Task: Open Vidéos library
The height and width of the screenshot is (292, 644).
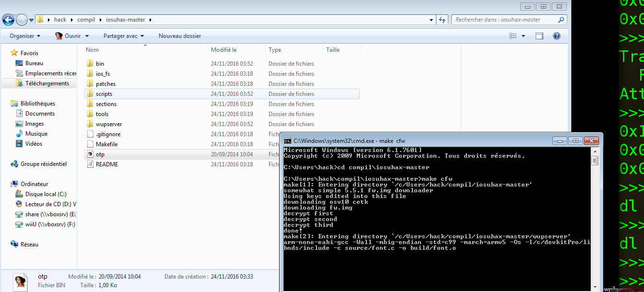Action: tap(34, 144)
